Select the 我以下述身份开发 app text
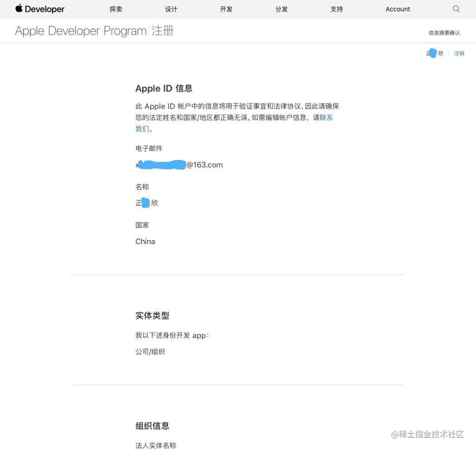The image size is (476, 451). 172,335
